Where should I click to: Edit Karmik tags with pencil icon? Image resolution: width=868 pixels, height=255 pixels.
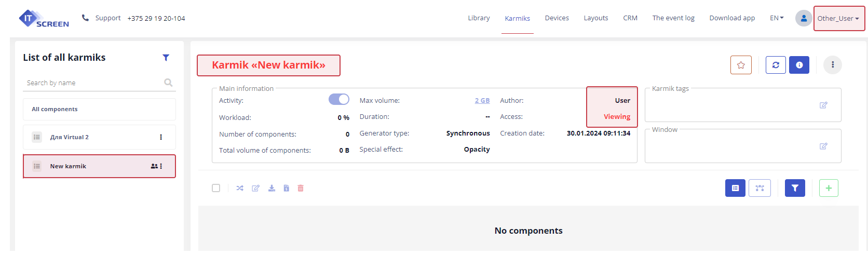(x=823, y=105)
